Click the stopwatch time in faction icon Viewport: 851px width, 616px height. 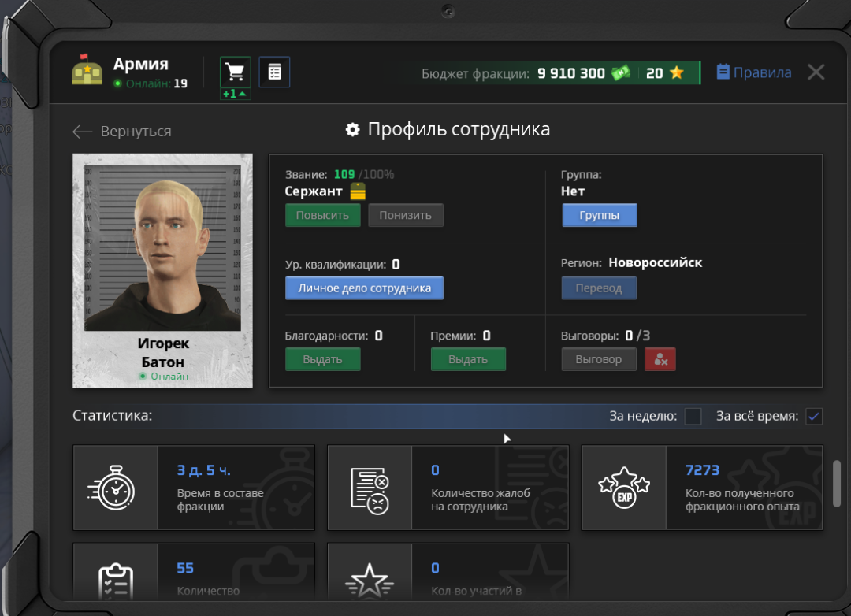[115, 488]
